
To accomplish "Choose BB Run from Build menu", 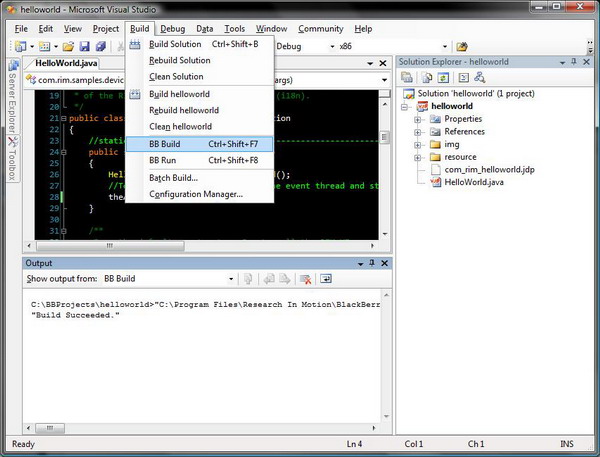I will 199,160.
